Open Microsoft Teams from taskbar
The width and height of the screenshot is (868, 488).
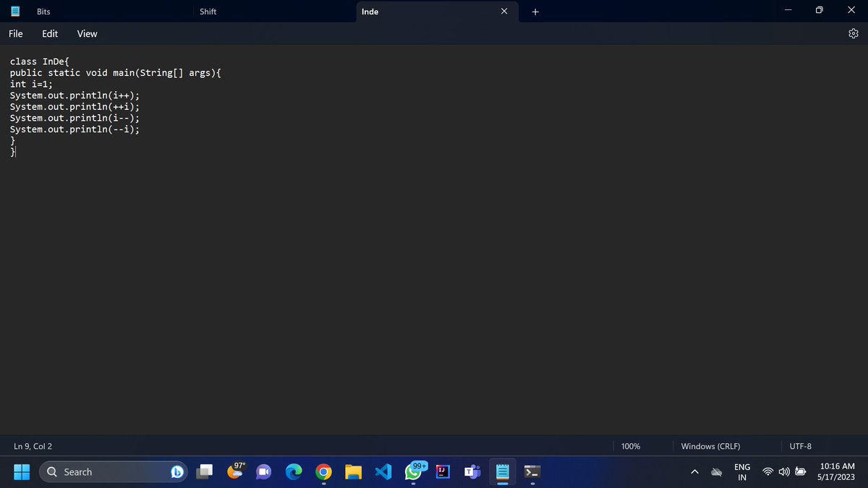472,472
